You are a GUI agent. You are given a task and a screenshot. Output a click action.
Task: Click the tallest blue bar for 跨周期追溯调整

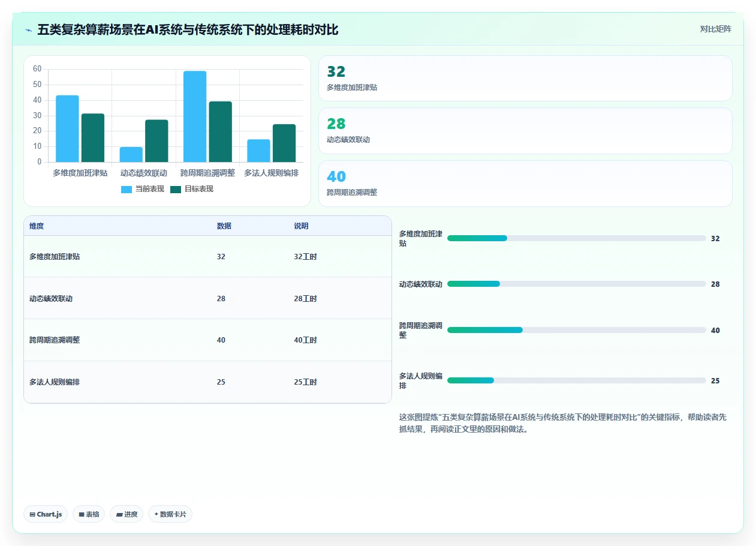(195, 116)
